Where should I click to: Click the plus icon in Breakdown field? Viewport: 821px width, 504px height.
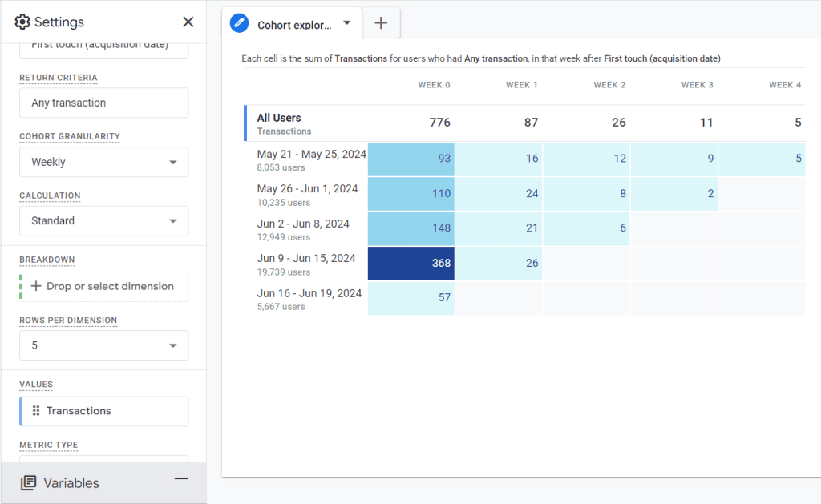click(x=36, y=286)
